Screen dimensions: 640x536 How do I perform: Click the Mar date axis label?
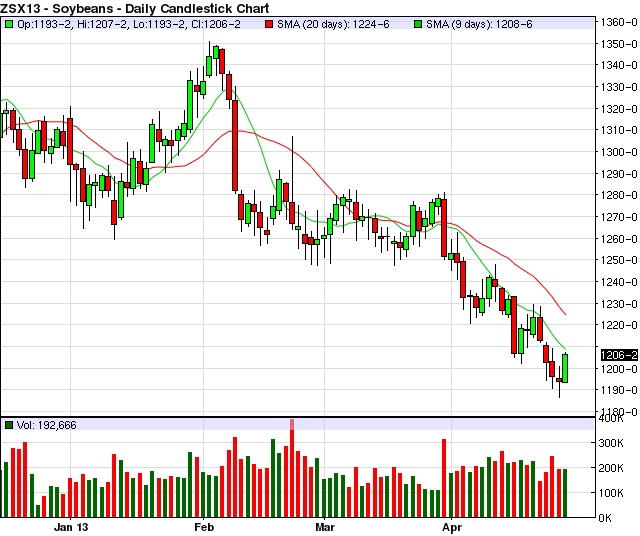(x=325, y=527)
